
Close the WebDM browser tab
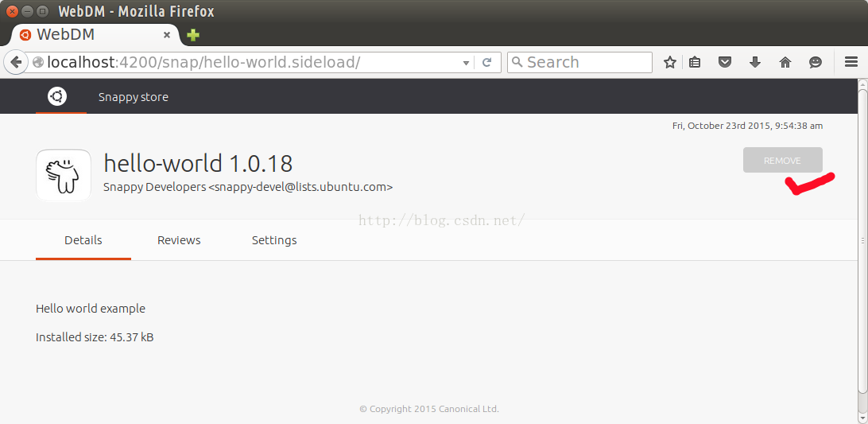[167, 35]
